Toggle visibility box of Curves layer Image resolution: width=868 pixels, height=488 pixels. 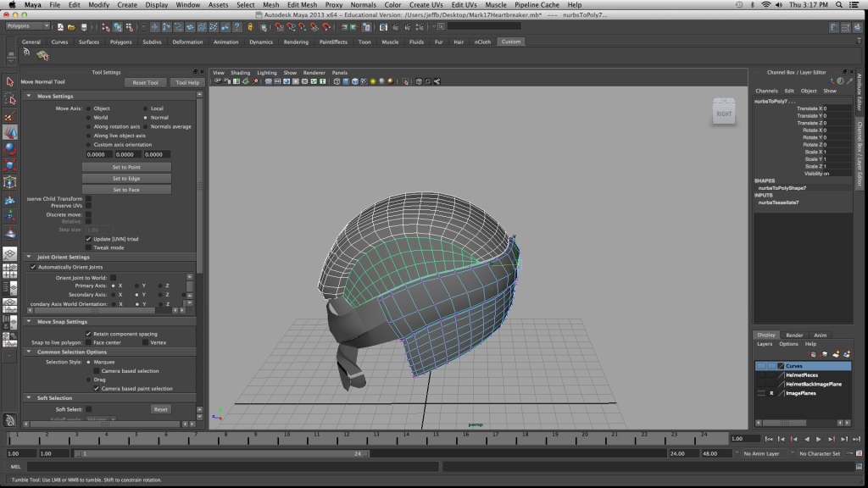tap(761, 366)
